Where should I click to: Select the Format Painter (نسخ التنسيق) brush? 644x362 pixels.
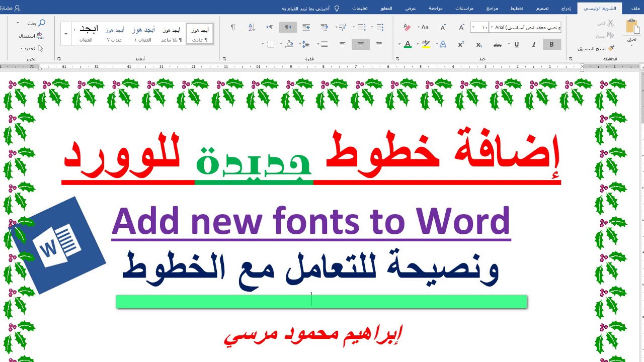click(612, 48)
